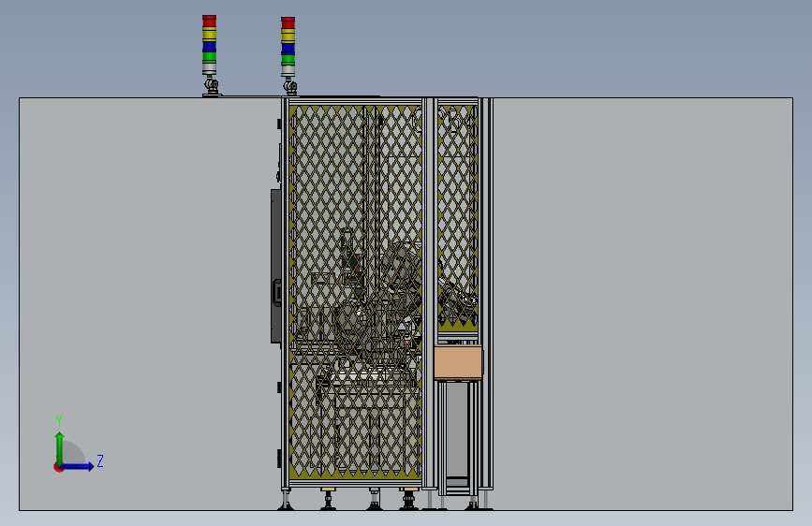Pick the red lamp on right signal tower

[288, 22]
